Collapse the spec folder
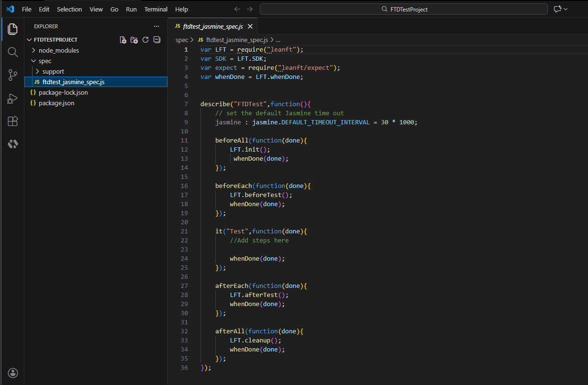The image size is (588, 385). point(44,61)
